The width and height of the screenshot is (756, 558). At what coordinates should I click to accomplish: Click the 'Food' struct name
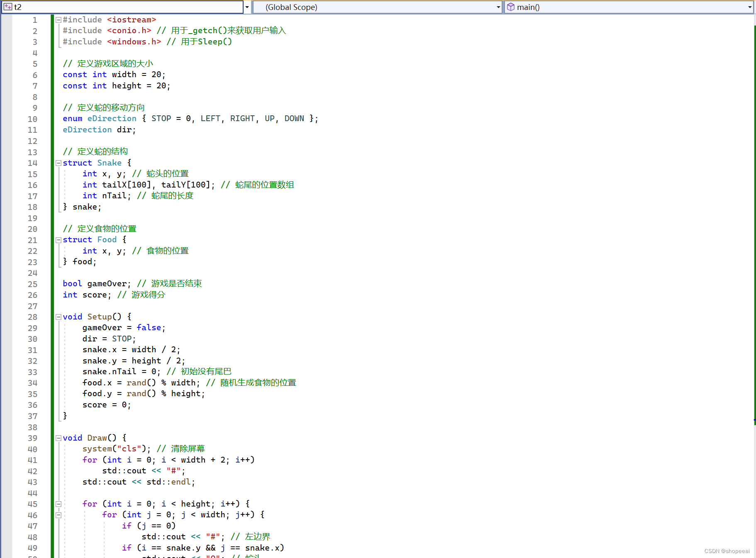point(107,240)
